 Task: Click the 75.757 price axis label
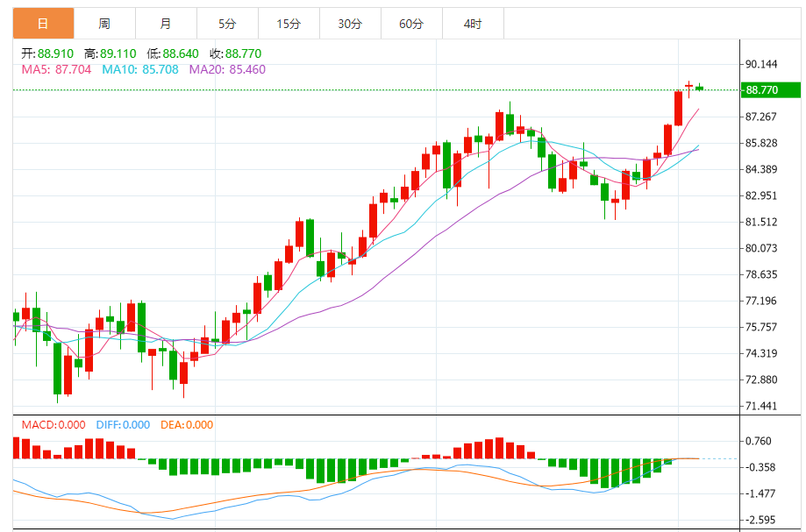pyautogui.click(x=761, y=327)
